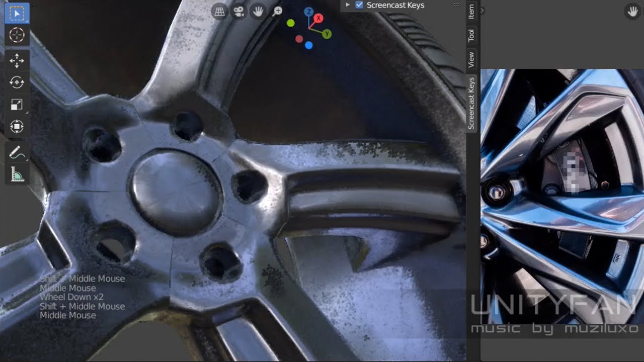Select the Move tool
The image size is (644, 362).
pos(17,60)
